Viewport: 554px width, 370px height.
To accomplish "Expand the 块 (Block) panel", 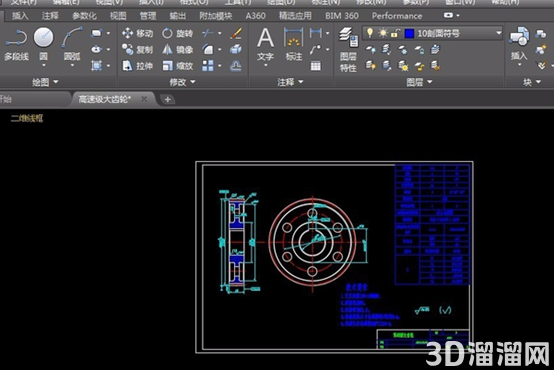I will [532, 82].
